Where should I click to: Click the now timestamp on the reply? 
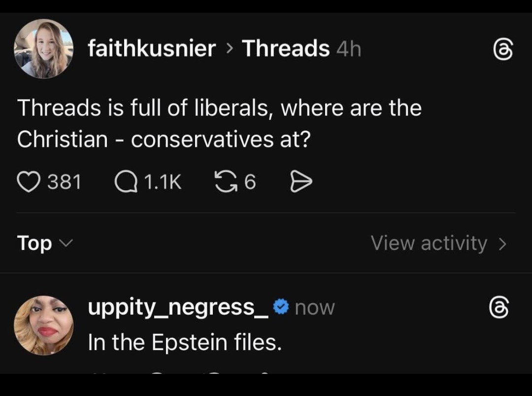315,308
